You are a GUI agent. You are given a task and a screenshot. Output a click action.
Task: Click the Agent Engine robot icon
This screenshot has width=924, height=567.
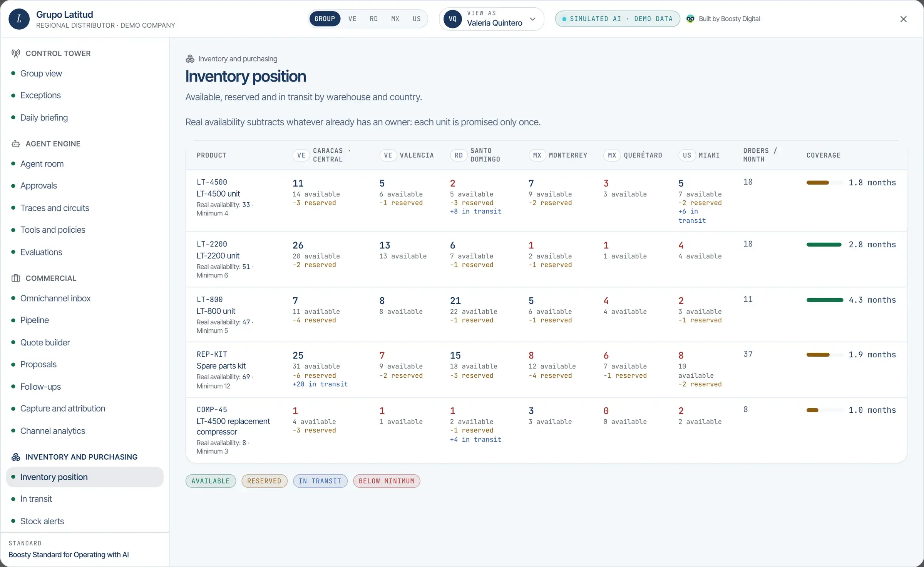(16, 144)
